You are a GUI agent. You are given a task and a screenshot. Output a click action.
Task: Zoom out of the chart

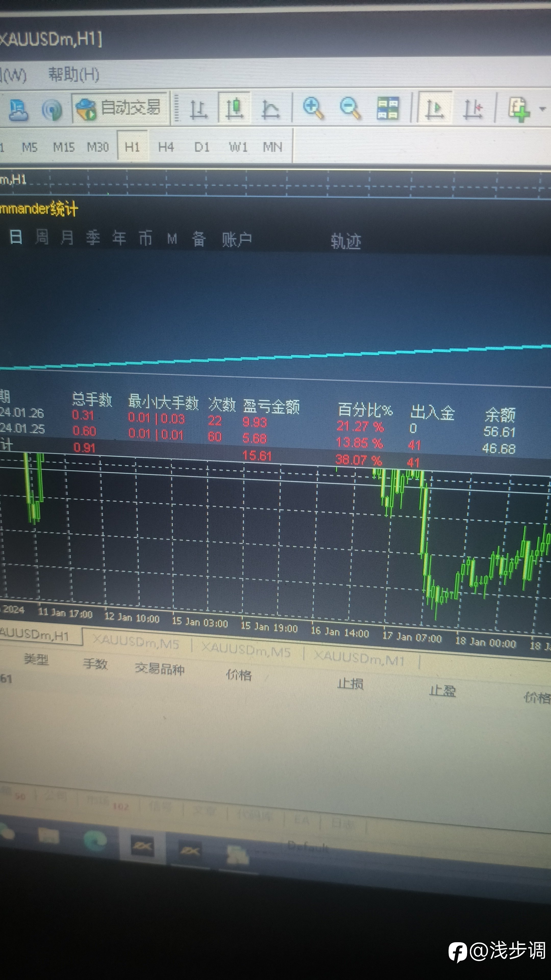pyautogui.click(x=350, y=108)
